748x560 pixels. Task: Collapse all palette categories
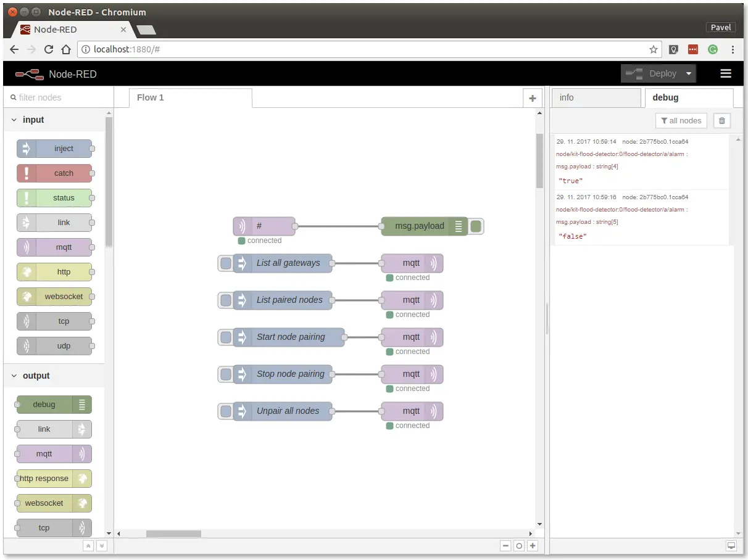coord(88,546)
